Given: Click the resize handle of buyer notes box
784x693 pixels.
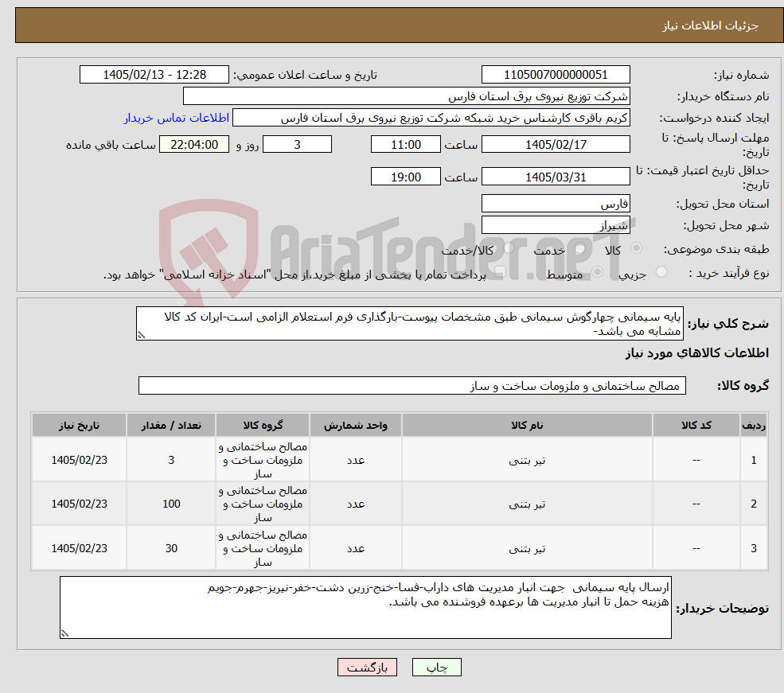Looking at the screenshot, I should tap(64, 633).
